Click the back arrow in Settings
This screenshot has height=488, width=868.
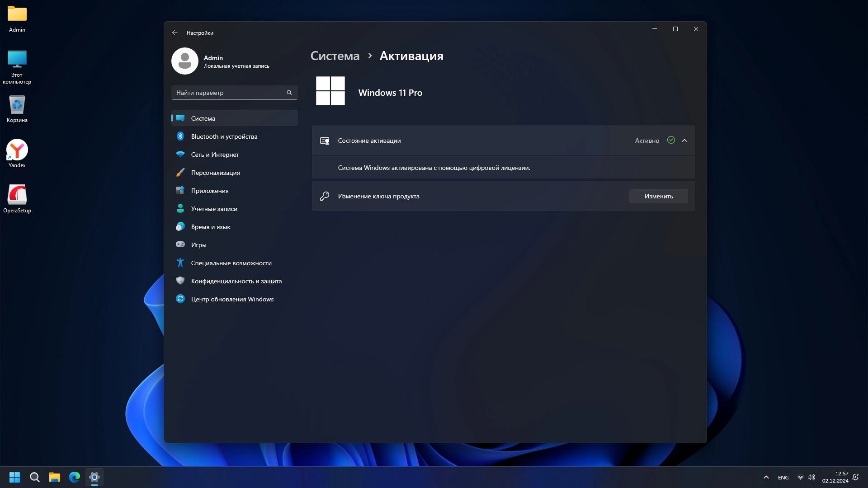pyautogui.click(x=175, y=33)
